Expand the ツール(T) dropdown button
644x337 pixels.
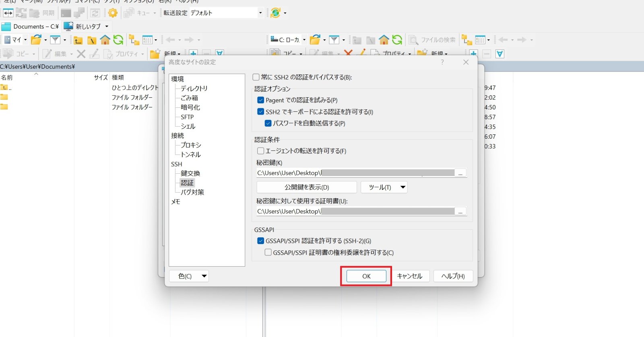pyautogui.click(x=384, y=187)
